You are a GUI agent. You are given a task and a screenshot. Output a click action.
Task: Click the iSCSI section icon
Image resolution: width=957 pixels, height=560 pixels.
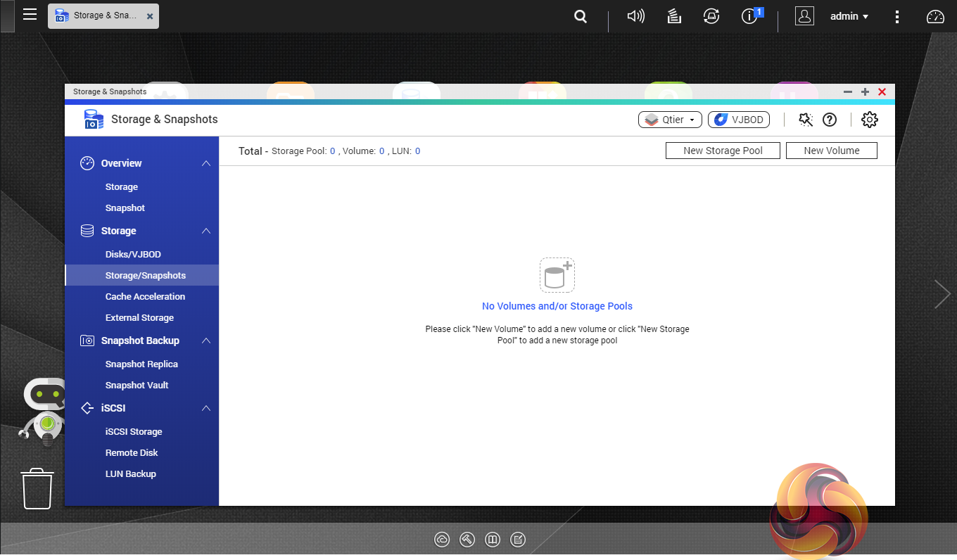click(87, 408)
